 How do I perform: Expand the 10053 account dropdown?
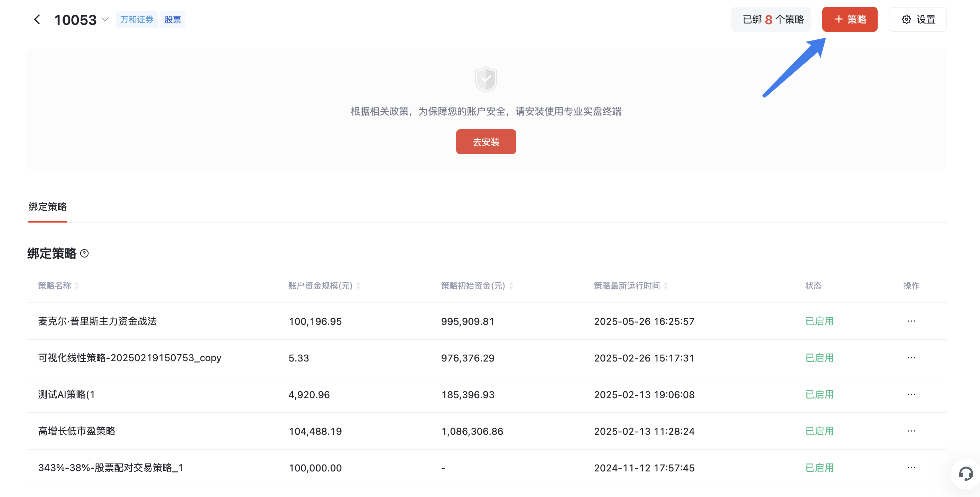click(105, 19)
